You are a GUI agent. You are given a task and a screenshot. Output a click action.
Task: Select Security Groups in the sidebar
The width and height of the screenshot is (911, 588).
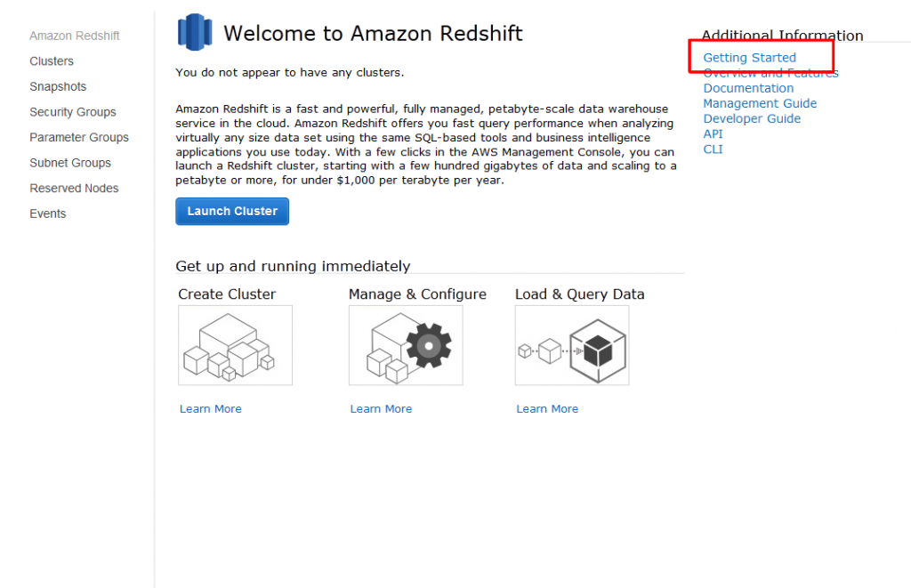tap(73, 112)
